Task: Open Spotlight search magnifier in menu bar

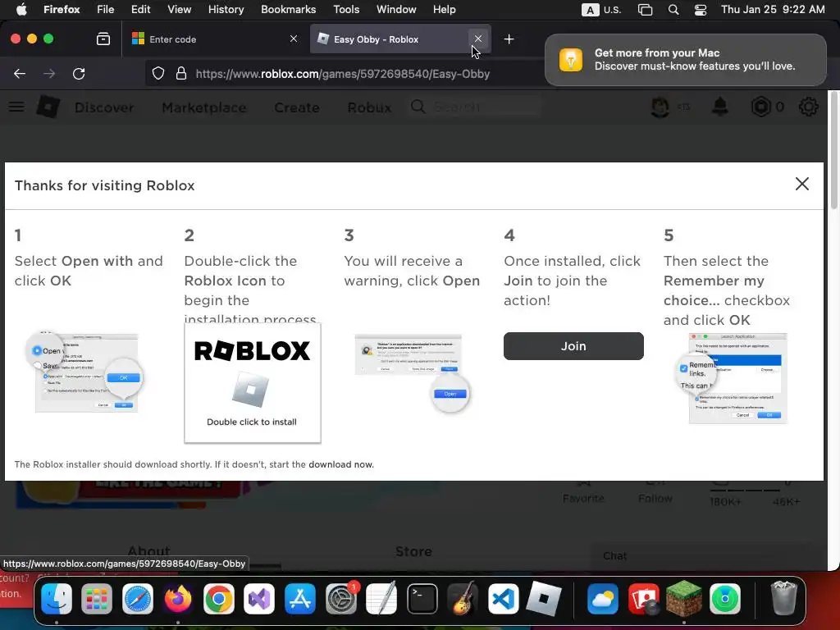Action: [673, 10]
